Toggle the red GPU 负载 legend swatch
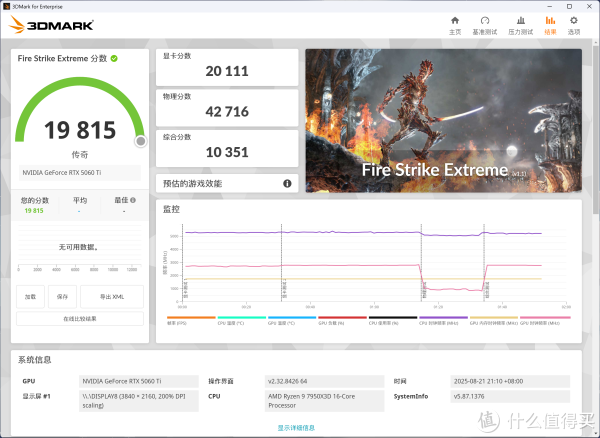Image resolution: width=600 pixels, height=438 pixels. tap(339, 318)
